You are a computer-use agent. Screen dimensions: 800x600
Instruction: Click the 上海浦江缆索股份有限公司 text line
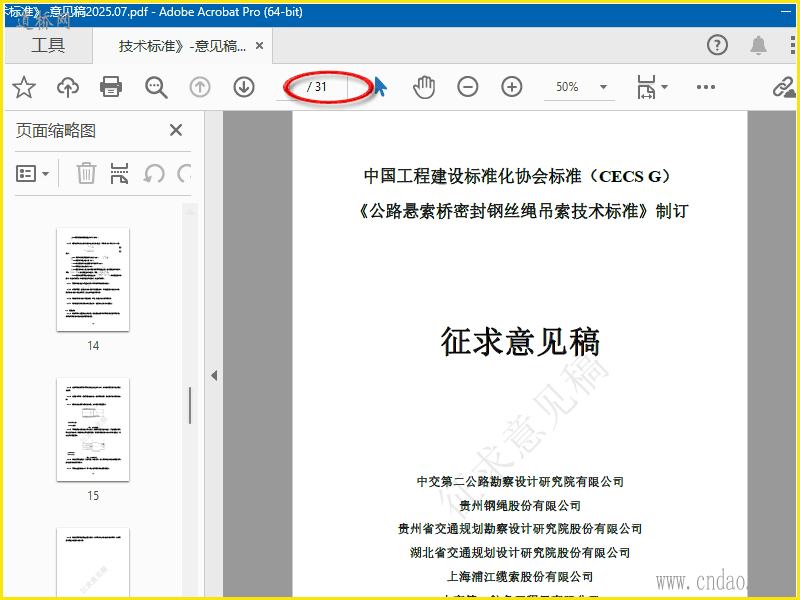pos(520,577)
